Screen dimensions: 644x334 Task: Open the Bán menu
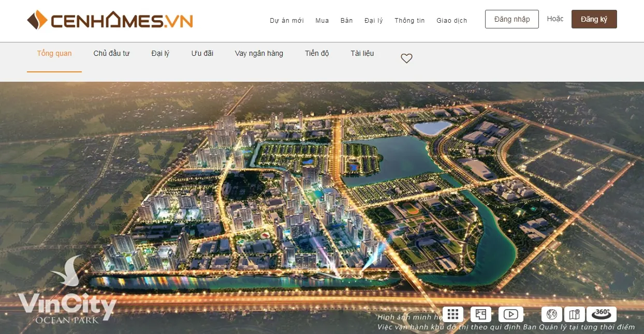[x=347, y=21]
